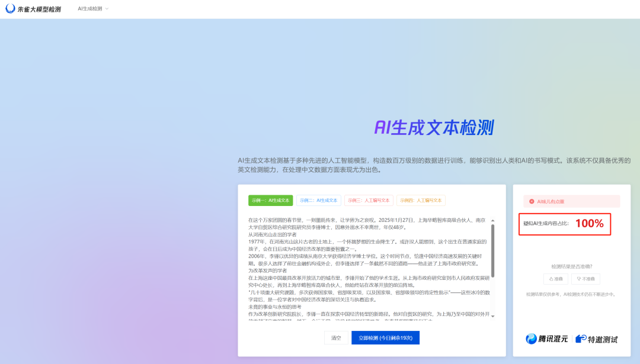Click the text area scroll down arrow
640x364 pixels.
[492, 316]
